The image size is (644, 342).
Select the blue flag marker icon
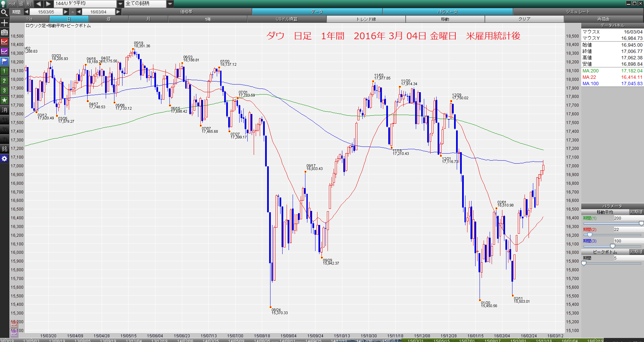click(4, 61)
